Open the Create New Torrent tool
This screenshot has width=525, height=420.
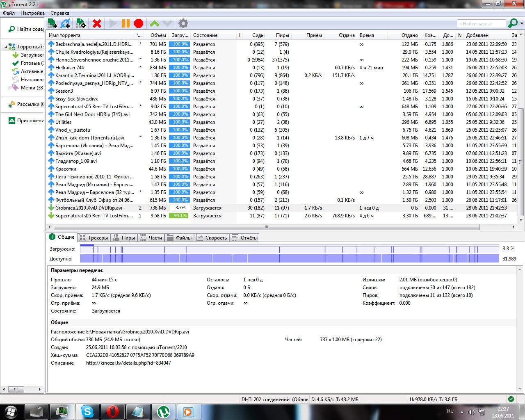click(x=81, y=23)
